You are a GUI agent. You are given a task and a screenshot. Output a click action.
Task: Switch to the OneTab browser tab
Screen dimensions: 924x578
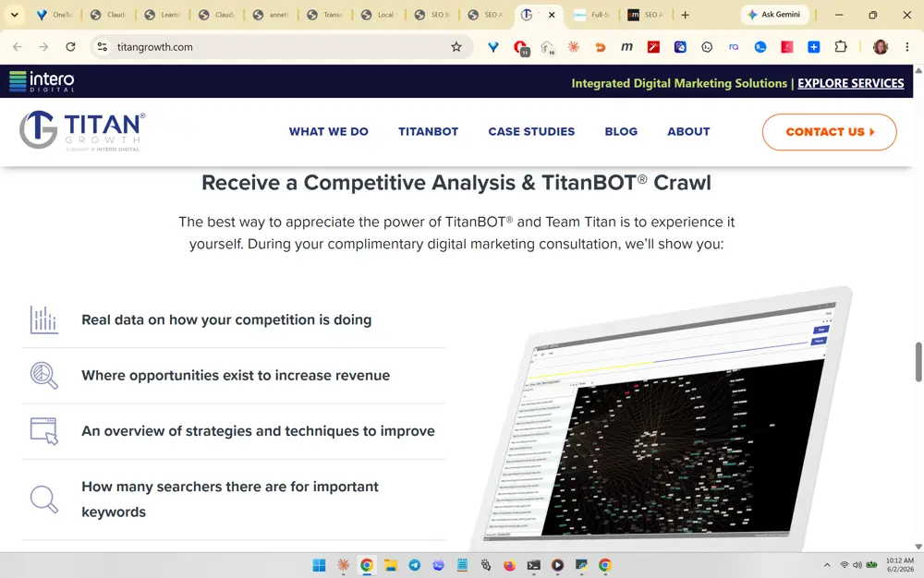[55, 15]
